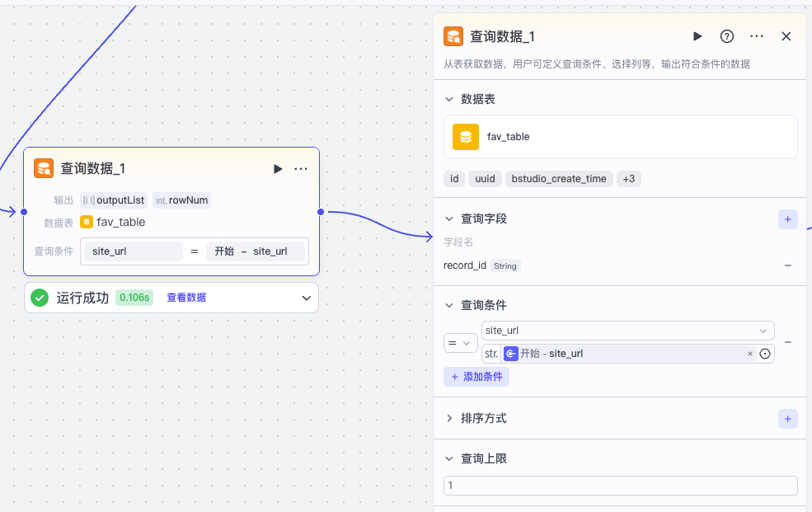Click 查看数据 to view run data

(x=185, y=297)
